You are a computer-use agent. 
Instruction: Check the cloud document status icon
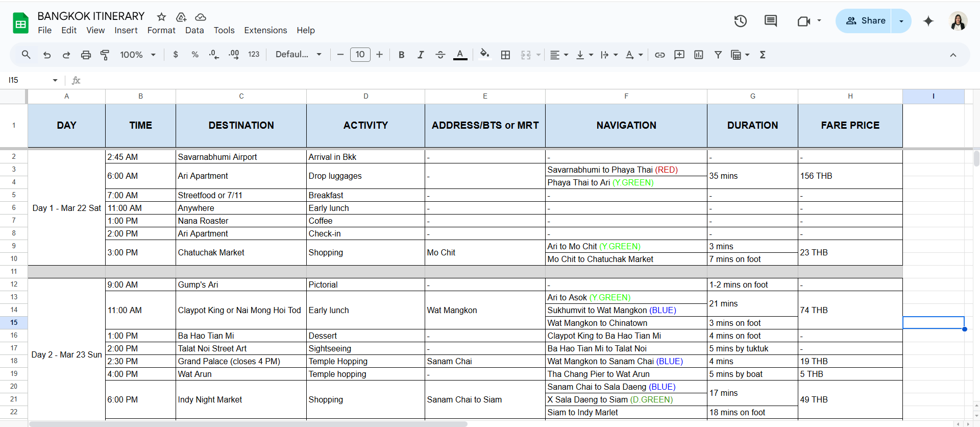(x=201, y=17)
